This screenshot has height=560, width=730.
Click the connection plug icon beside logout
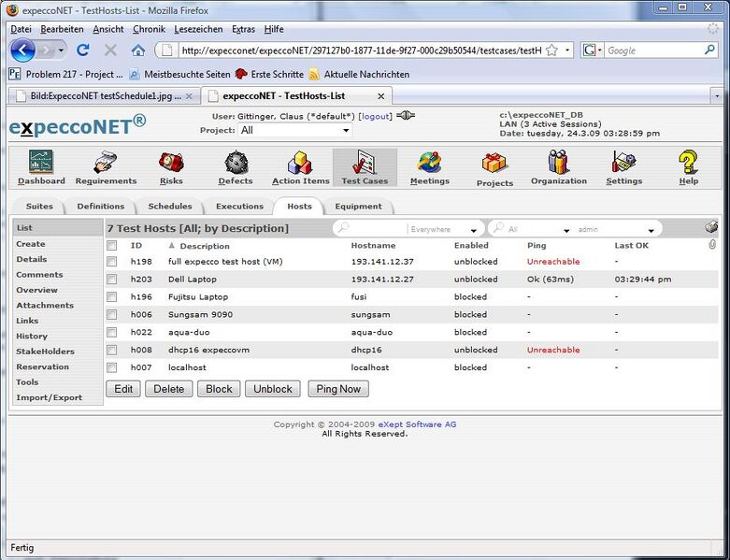pyautogui.click(x=406, y=115)
